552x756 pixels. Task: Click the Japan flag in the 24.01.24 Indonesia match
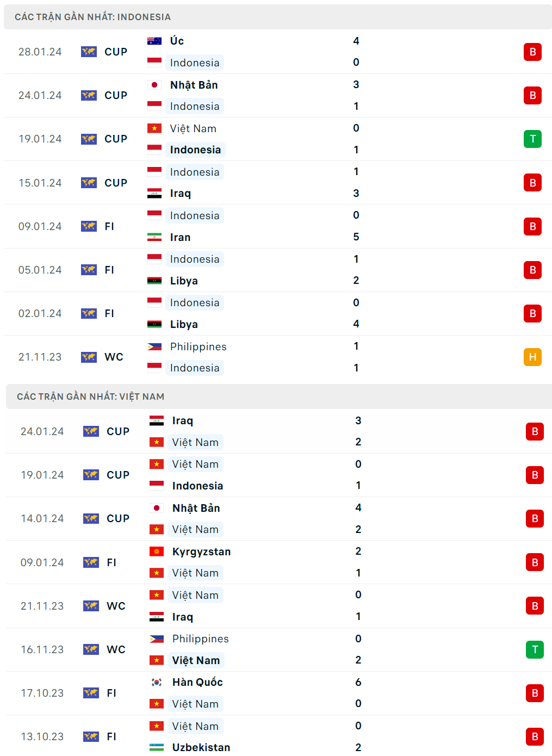point(154,85)
